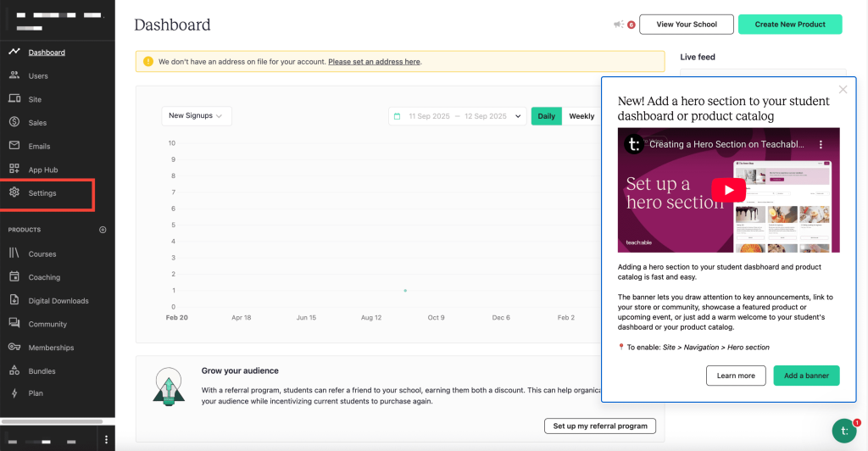Open Courses in the sidebar

tap(42, 253)
